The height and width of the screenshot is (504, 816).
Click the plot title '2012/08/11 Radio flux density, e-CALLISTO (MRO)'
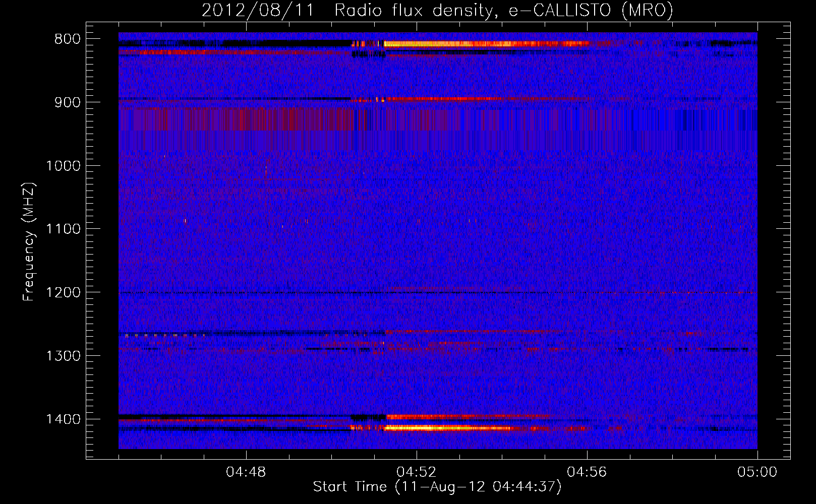(437, 10)
